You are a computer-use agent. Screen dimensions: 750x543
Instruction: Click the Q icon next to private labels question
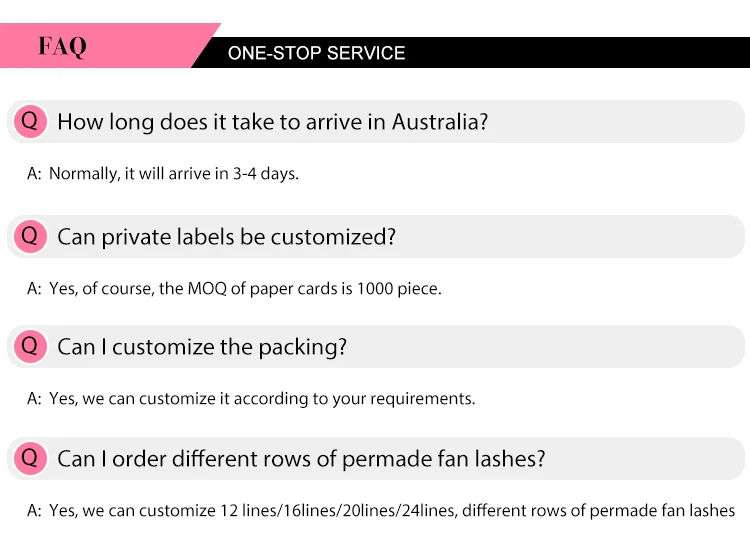click(29, 236)
